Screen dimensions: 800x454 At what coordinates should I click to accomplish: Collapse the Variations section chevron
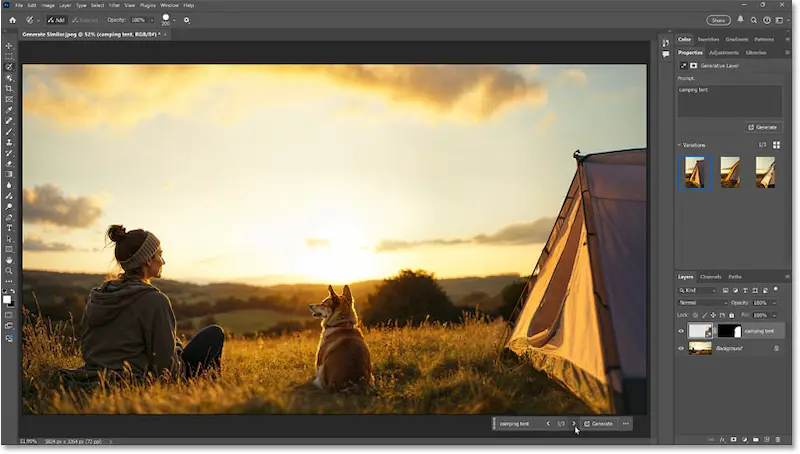pos(680,145)
